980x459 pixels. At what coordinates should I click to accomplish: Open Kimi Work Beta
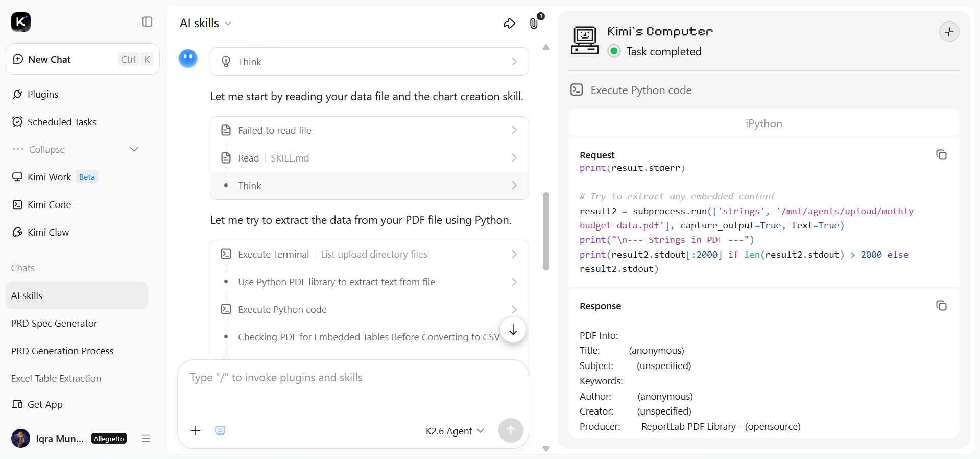[55, 177]
